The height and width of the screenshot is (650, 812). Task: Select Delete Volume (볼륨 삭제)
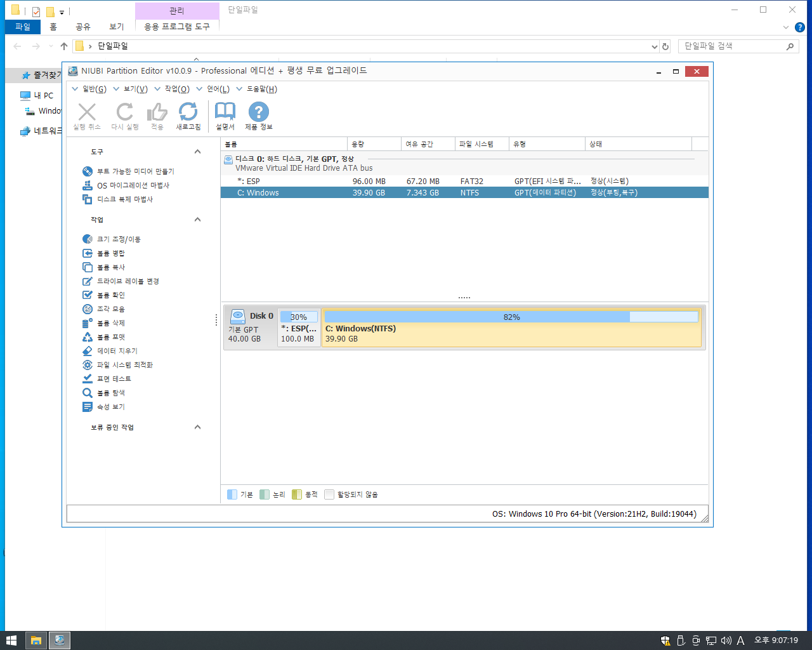point(104,323)
